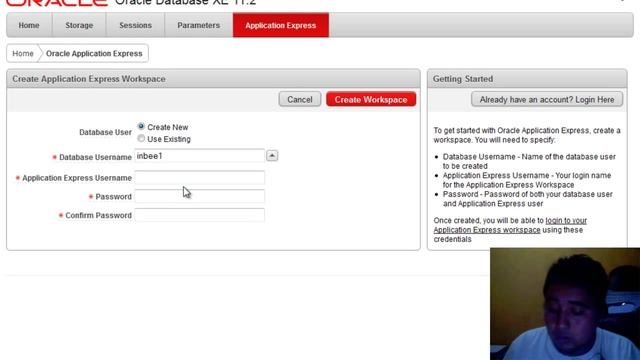Click the Confirm Password field
This screenshot has height=360, width=640.
click(200, 215)
